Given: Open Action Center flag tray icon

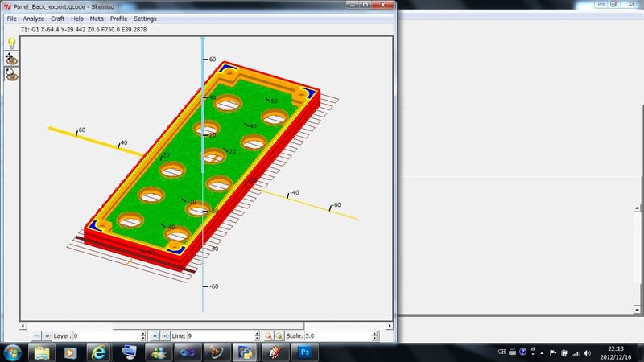Looking at the screenshot, I should [x=553, y=352].
